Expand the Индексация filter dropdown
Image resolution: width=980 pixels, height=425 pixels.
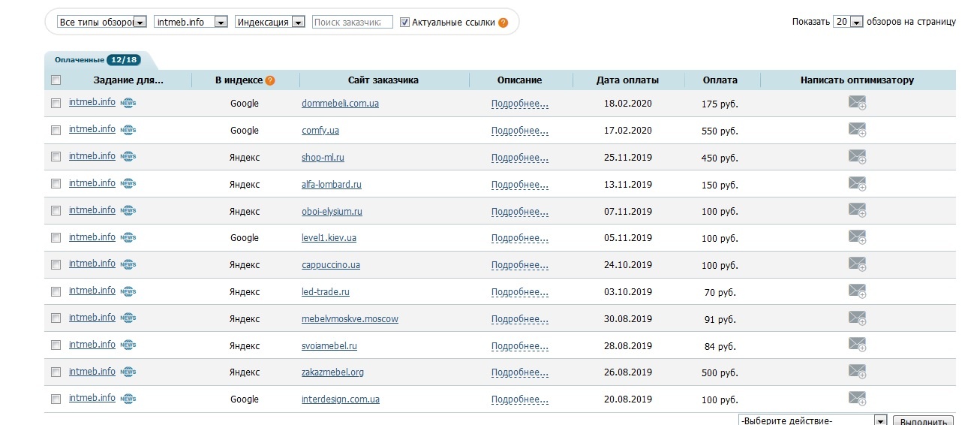click(x=270, y=23)
